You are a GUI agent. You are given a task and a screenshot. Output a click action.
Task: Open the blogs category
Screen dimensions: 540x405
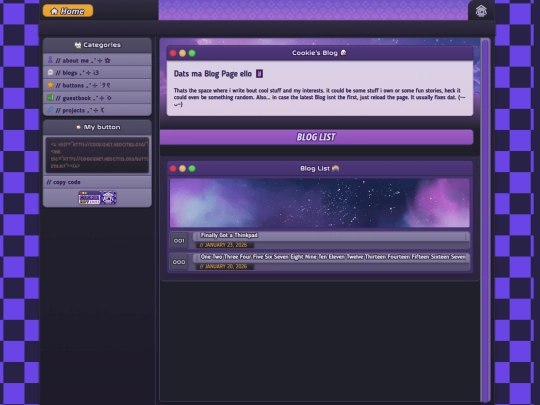tap(97, 73)
